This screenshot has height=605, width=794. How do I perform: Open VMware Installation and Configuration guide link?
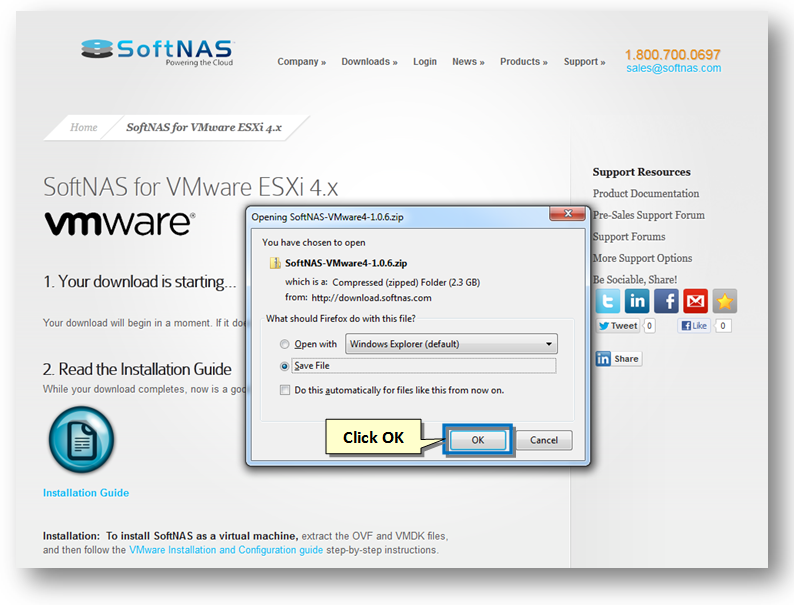tap(226, 550)
